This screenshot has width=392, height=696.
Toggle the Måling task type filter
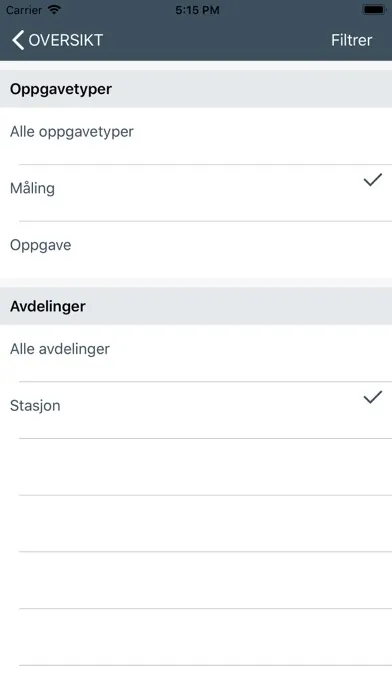tap(196, 193)
